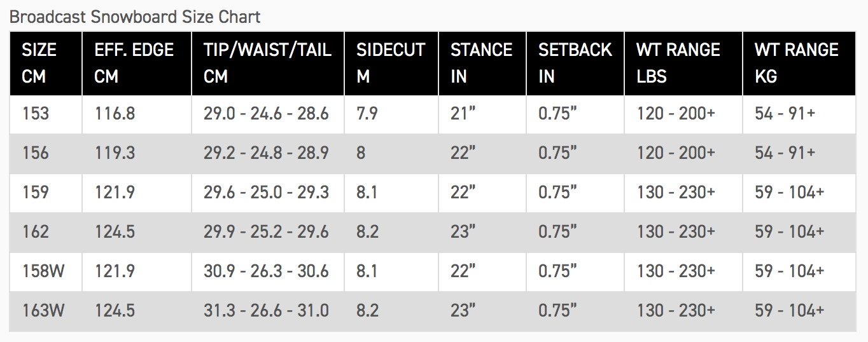The width and height of the screenshot is (868, 342).
Task: Click the 163W wide size cell
Action: [43, 311]
